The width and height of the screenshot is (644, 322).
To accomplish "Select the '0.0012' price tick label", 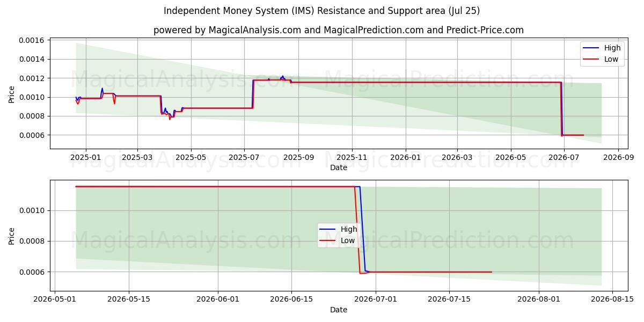I will pyautogui.click(x=33, y=78).
